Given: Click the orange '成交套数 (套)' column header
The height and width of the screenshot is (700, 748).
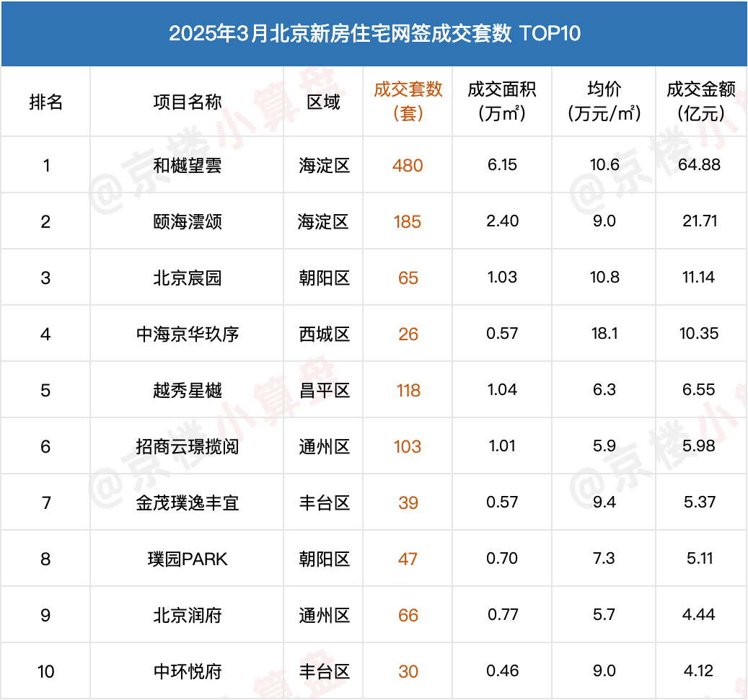Looking at the screenshot, I should [x=408, y=101].
